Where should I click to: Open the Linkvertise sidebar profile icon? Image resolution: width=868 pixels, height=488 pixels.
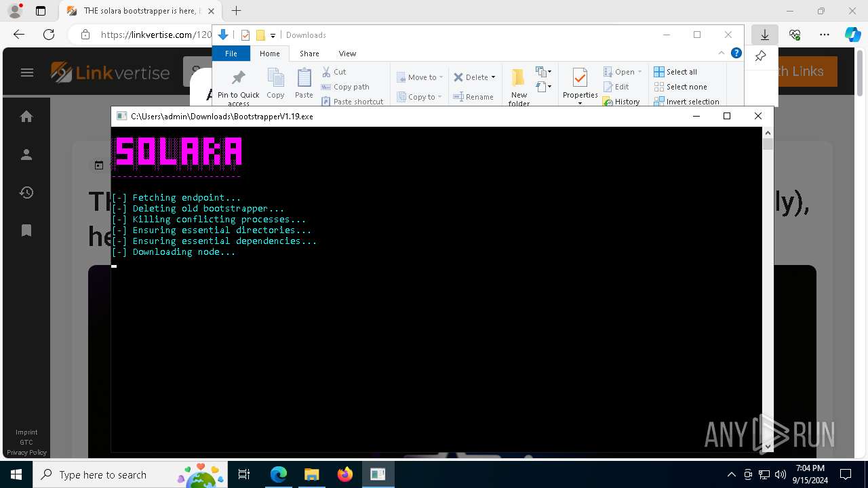coord(26,155)
